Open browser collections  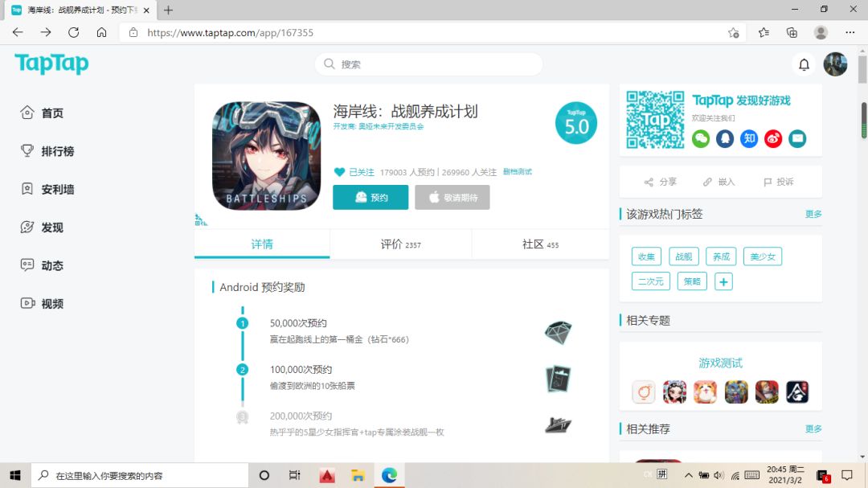point(792,33)
